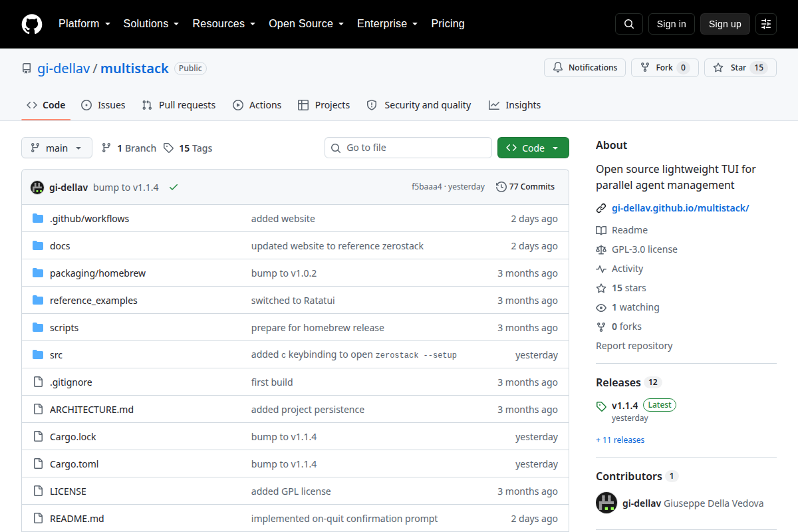Fork the repository button
This screenshot has width=798, height=532.
point(665,68)
